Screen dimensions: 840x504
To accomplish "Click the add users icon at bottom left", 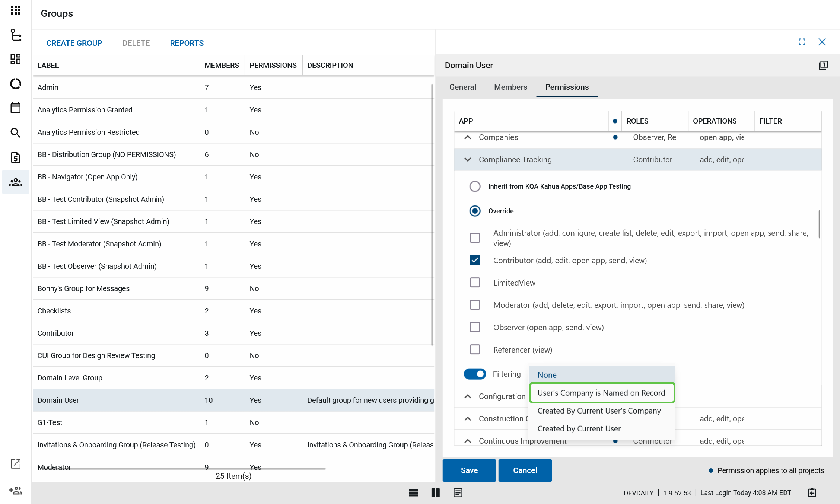I will coord(16,491).
